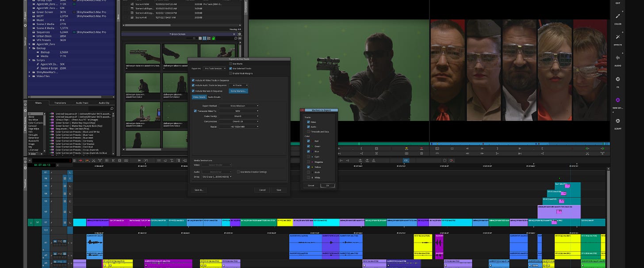This screenshot has width=644, height=268.
Task: Click Save As in export dialog
Action: click(199, 190)
